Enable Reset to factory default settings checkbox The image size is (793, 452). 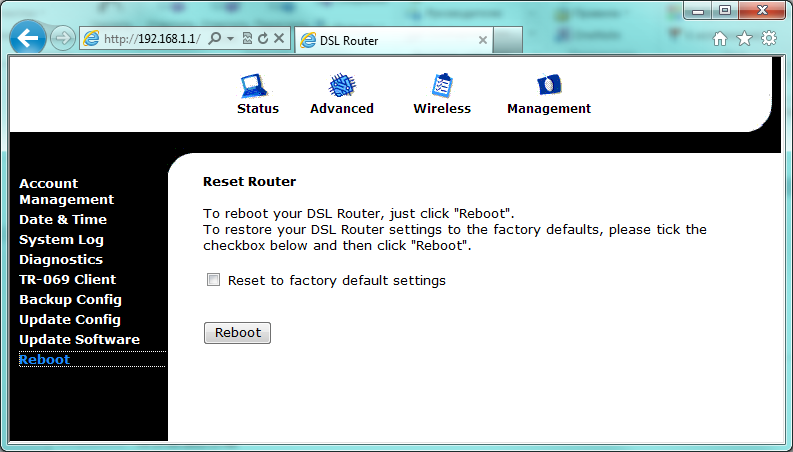pos(213,281)
